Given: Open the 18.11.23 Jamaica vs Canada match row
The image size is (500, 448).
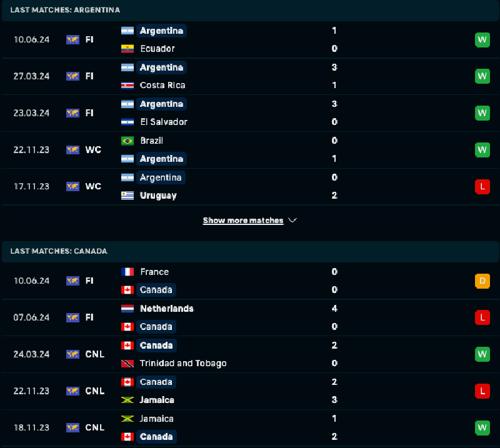Looking at the screenshot, I should [x=250, y=427].
